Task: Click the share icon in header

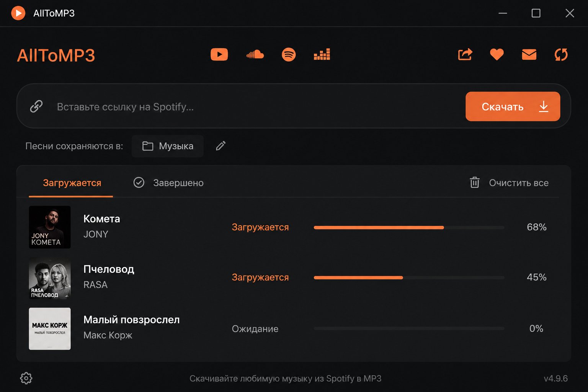Action: (465, 55)
